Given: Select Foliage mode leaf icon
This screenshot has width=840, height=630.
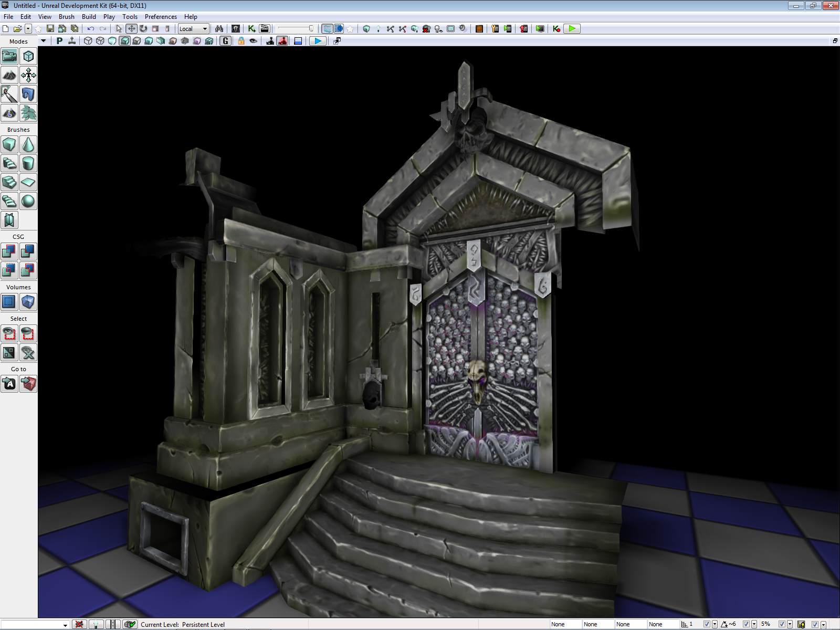Looking at the screenshot, I should tap(28, 113).
